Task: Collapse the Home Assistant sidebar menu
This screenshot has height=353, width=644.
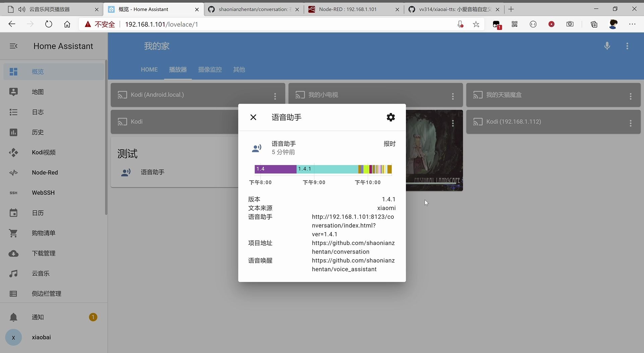Action: click(x=13, y=46)
